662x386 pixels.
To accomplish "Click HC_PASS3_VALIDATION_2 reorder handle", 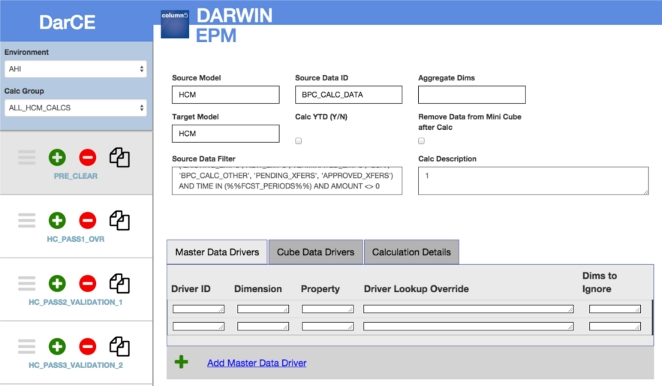I will [x=27, y=346].
